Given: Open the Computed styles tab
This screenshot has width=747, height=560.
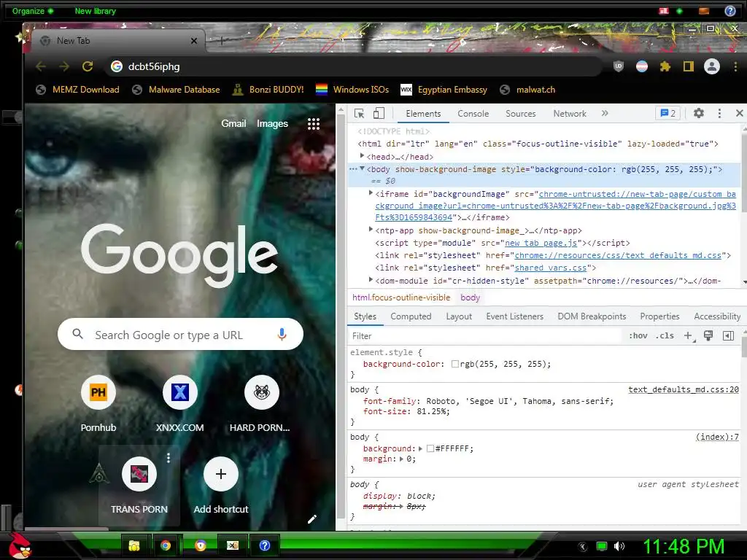Looking at the screenshot, I should coord(411,316).
